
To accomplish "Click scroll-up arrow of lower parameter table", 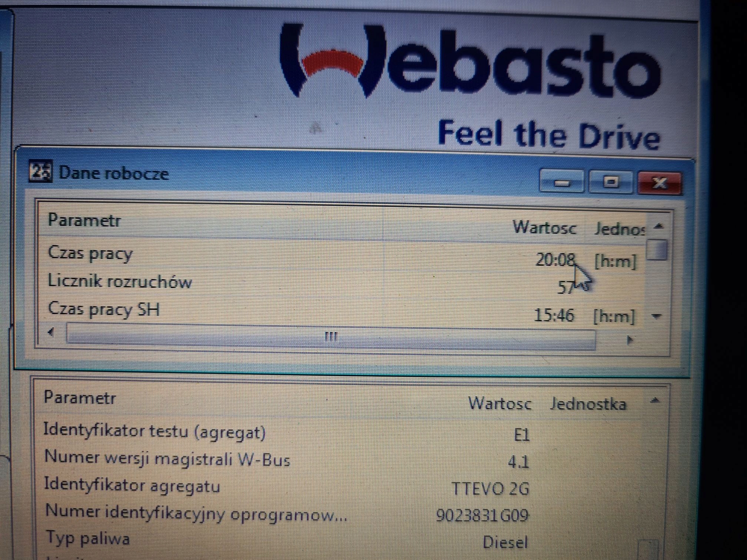I will click(655, 400).
